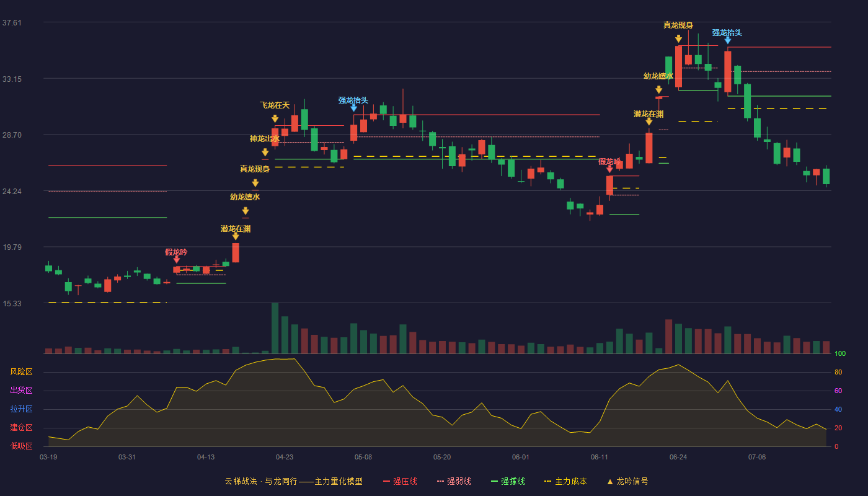Click the 出货区 zone label
The image size is (868, 496).
coord(22,391)
